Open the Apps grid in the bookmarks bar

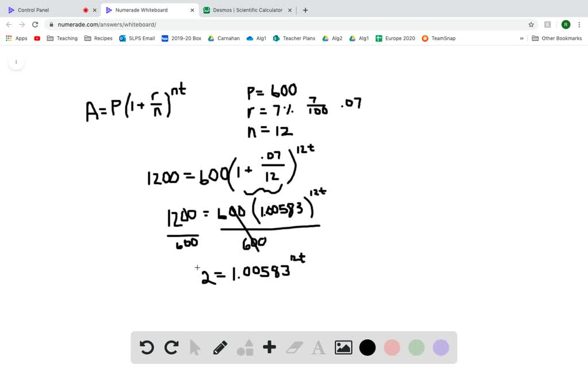tap(9, 38)
